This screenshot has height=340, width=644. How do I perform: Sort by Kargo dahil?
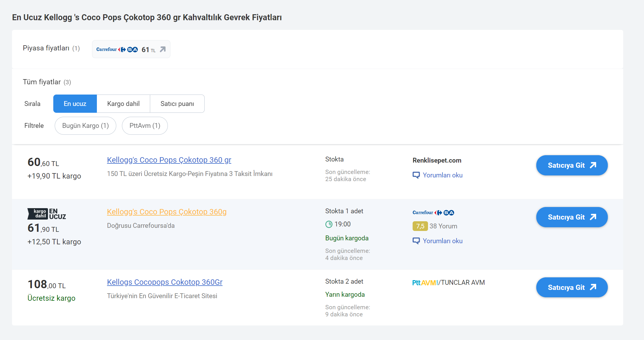click(x=123, y=104)
